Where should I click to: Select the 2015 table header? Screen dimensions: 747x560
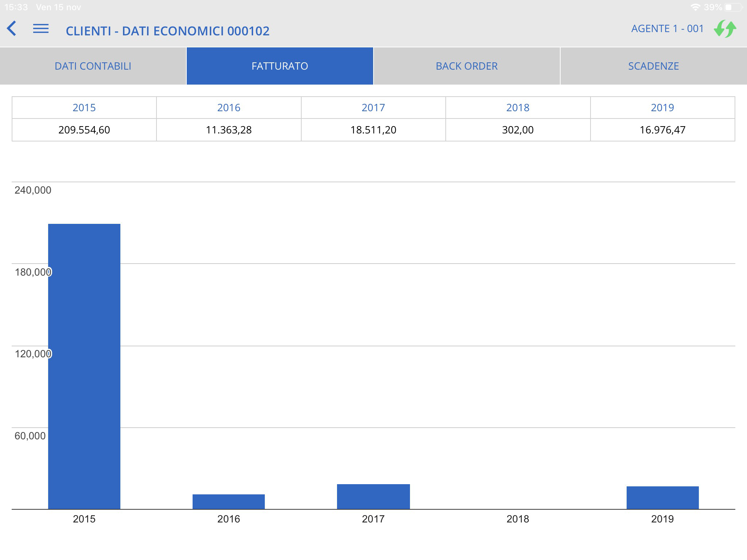[84, 108]
